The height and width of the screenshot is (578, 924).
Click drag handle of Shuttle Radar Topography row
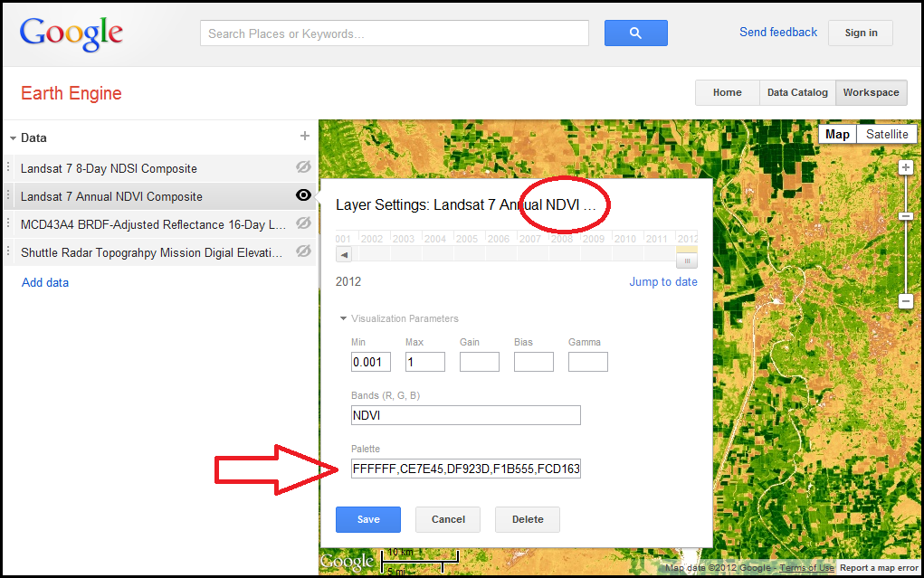[8, 252]
